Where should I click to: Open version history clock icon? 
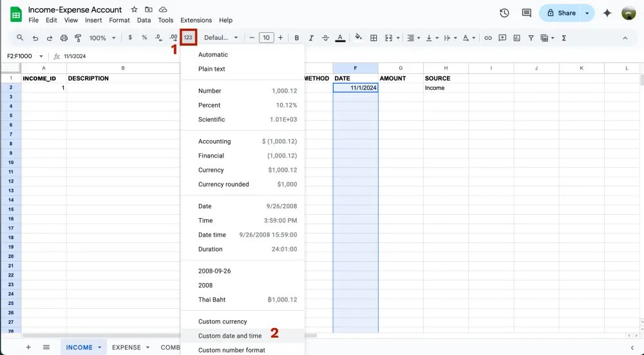(504, 13)
